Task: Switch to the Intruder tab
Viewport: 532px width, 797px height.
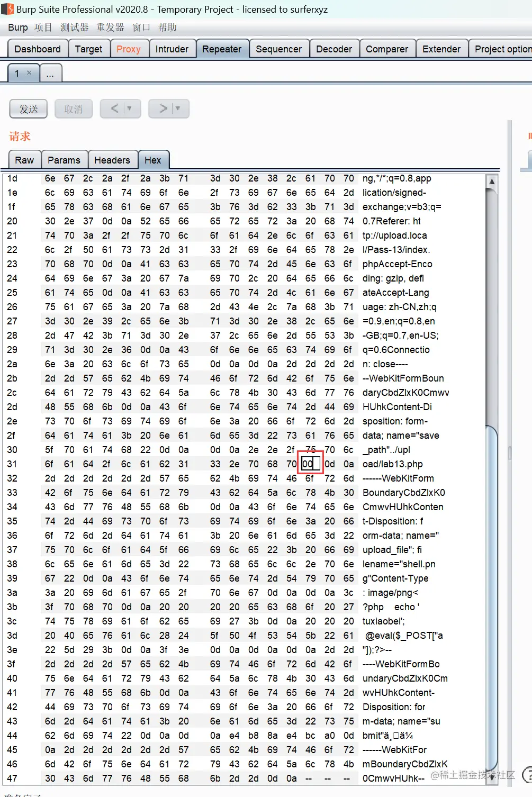Action: pyautogui.click(x=172, y=49)
